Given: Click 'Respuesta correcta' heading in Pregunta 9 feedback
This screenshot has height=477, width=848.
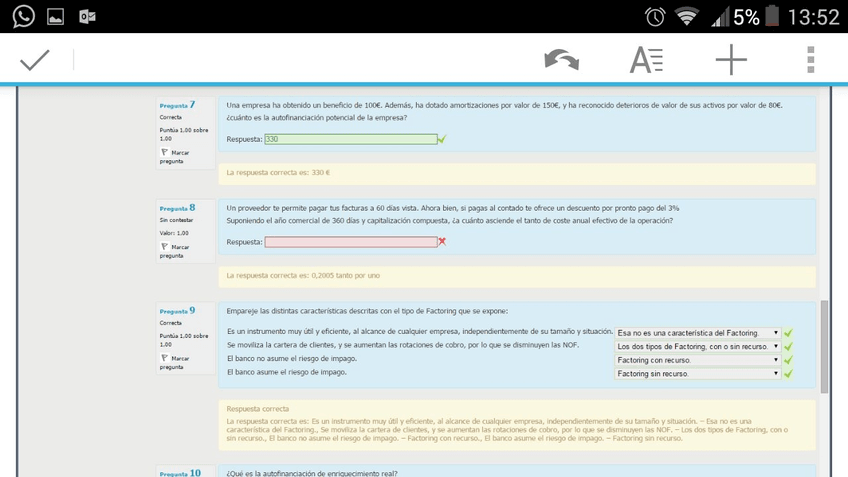Looking at the screenshot, I should tap(257, 409).
